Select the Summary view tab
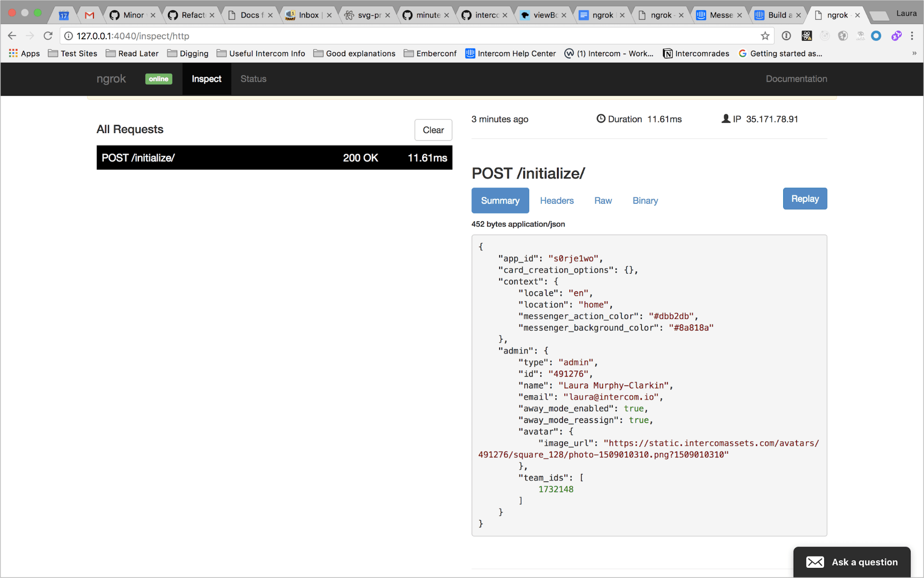The width and height of the screenshot is (924, 578). (x=500, y=200)
